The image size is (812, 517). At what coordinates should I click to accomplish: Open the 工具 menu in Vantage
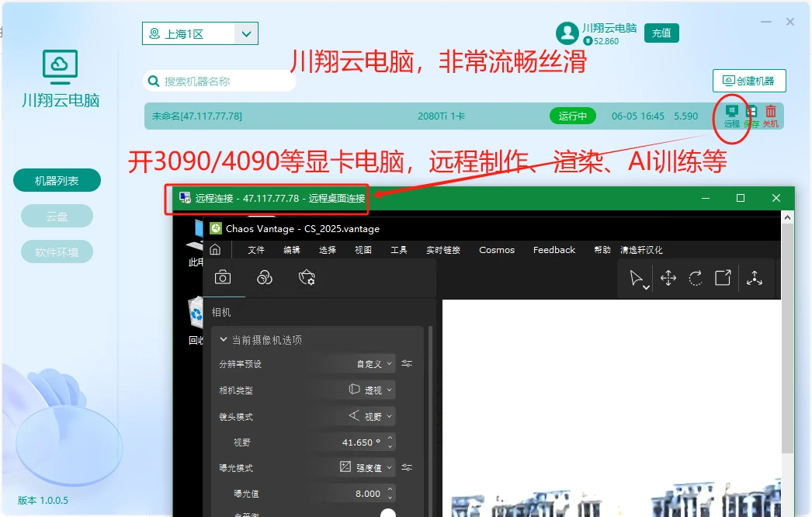point(399,250)
